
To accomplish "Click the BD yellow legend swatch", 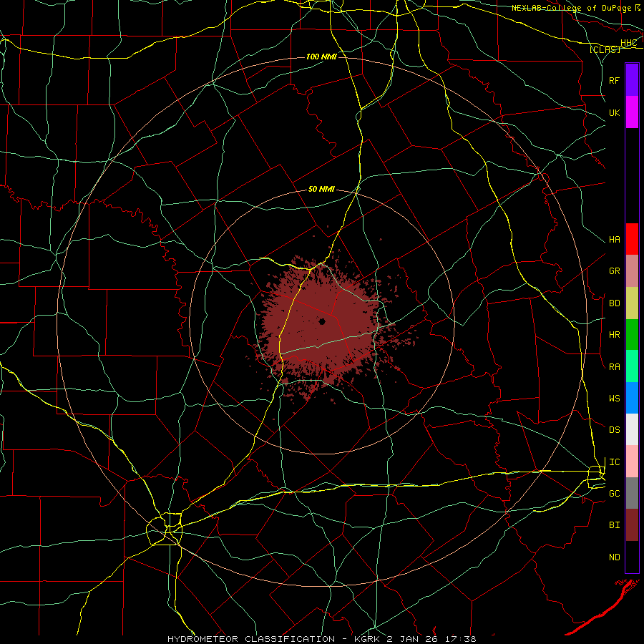I will pyautogui.click(x=632, y=303).
